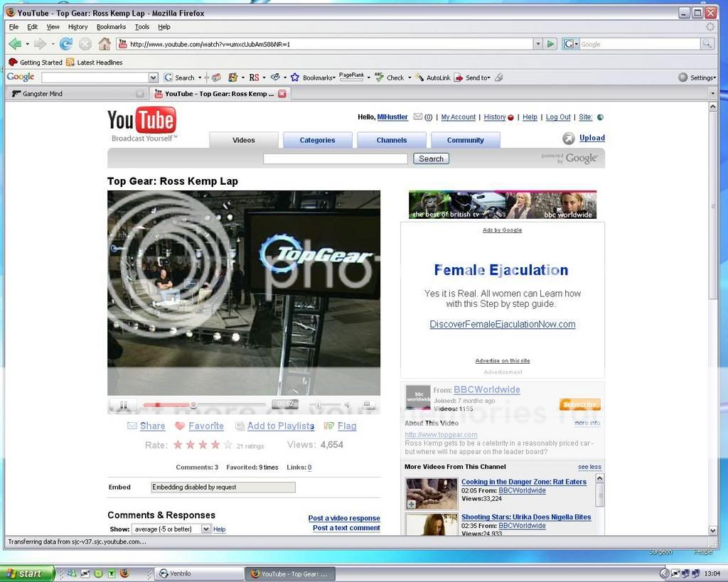Screen dimensions: 728x582
Task: Toggle full-screen video size button
Action: point(367,405)
